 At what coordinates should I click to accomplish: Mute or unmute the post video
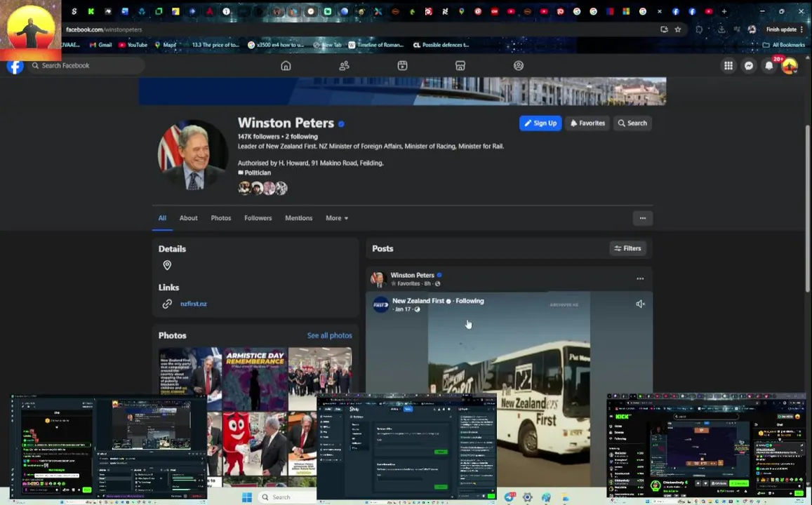point(640,304)
